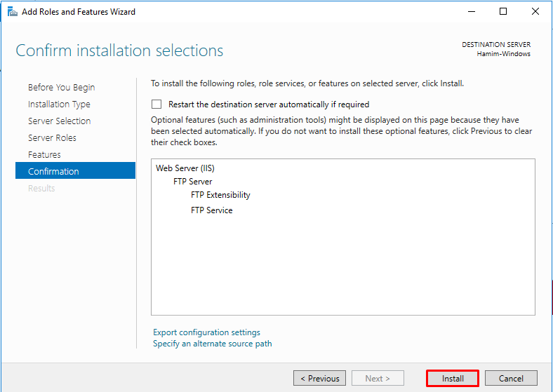Maximize the wizard window
Screen dimensions: 553x392
pos(503,12)
